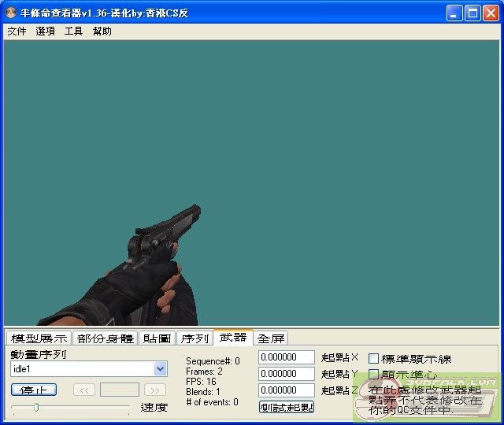504x425 pixels.
Task: Minimize the model viewer window
Action: point(454,13)
